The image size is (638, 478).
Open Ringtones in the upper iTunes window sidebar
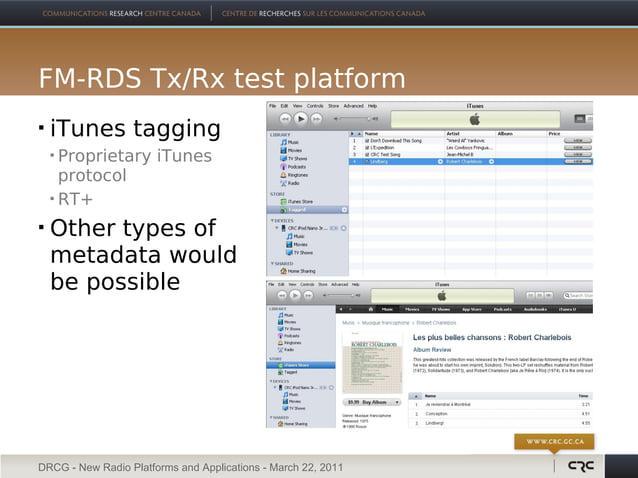(297, 175)
